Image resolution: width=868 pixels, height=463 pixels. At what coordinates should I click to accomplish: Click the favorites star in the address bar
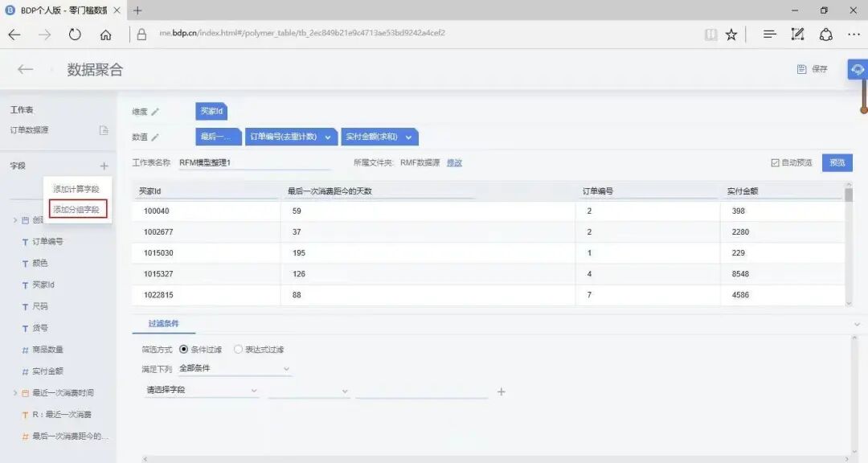click(731, 35)
